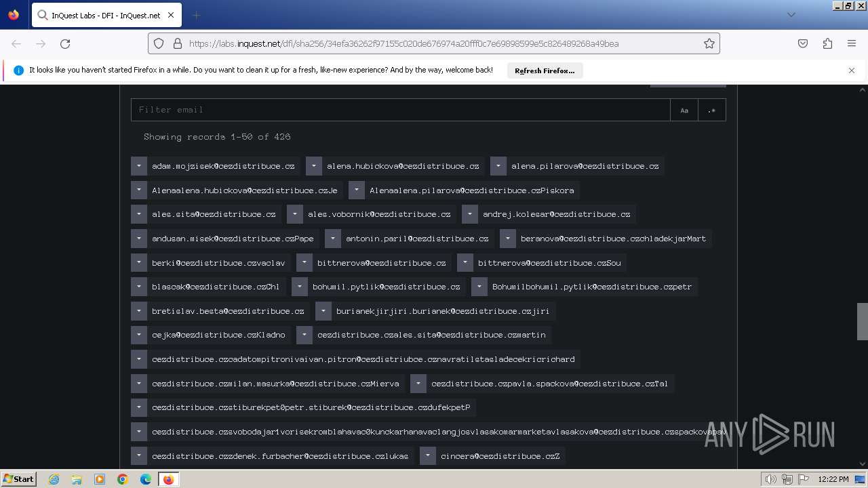Open dropdown for cezdistribuce.czales.sita entry

[x=304, y=335]
